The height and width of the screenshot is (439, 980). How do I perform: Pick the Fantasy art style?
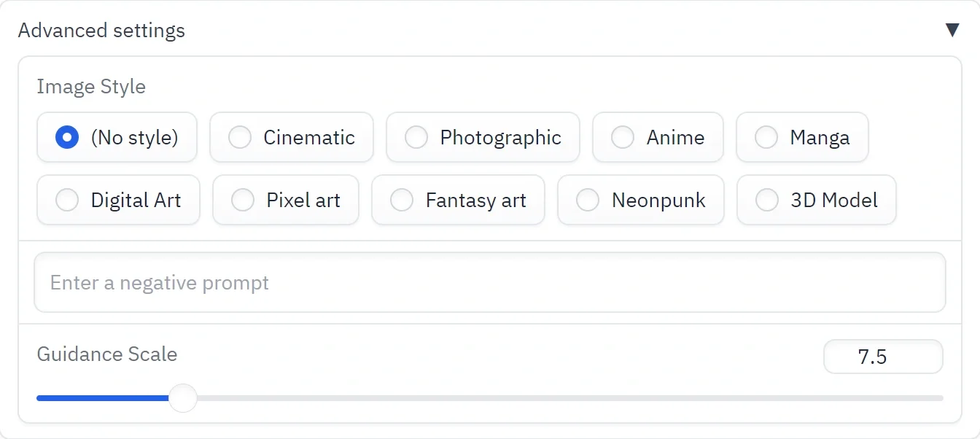coord(402,200)
